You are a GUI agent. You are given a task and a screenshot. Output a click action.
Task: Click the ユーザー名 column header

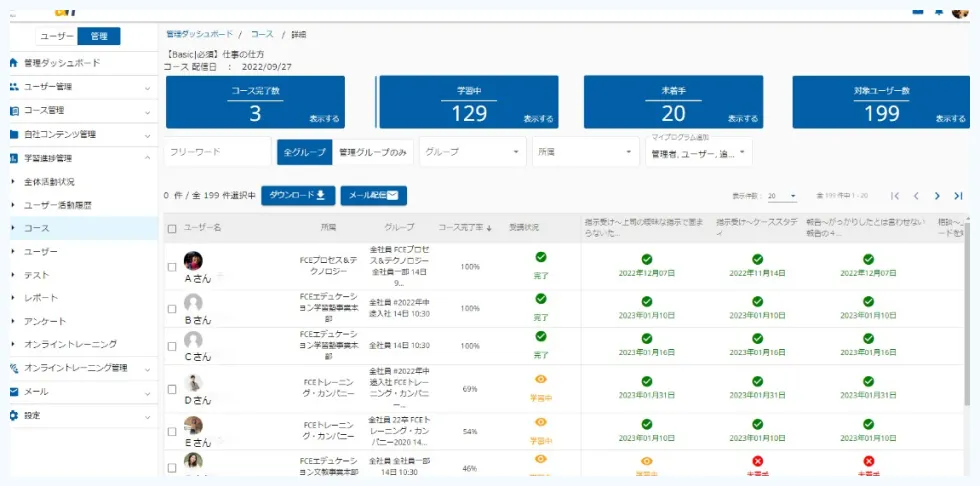tap(202, 228)
